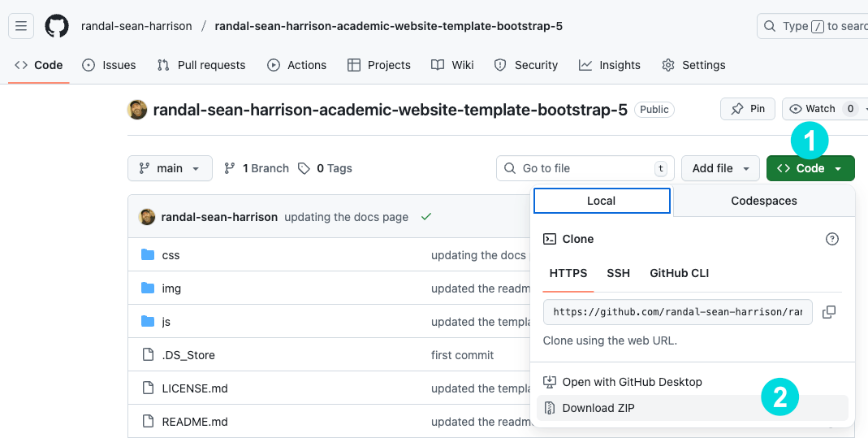Image resolution: width=868 pixels, height=438 pixels.
Task: Open the README.md file
Action: (195, 422)
